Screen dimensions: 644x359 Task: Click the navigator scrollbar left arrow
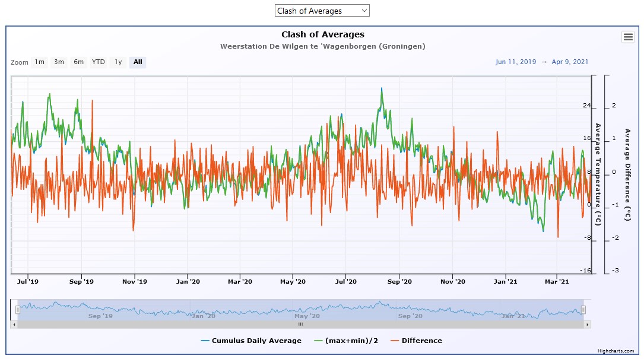click(14, 325)
